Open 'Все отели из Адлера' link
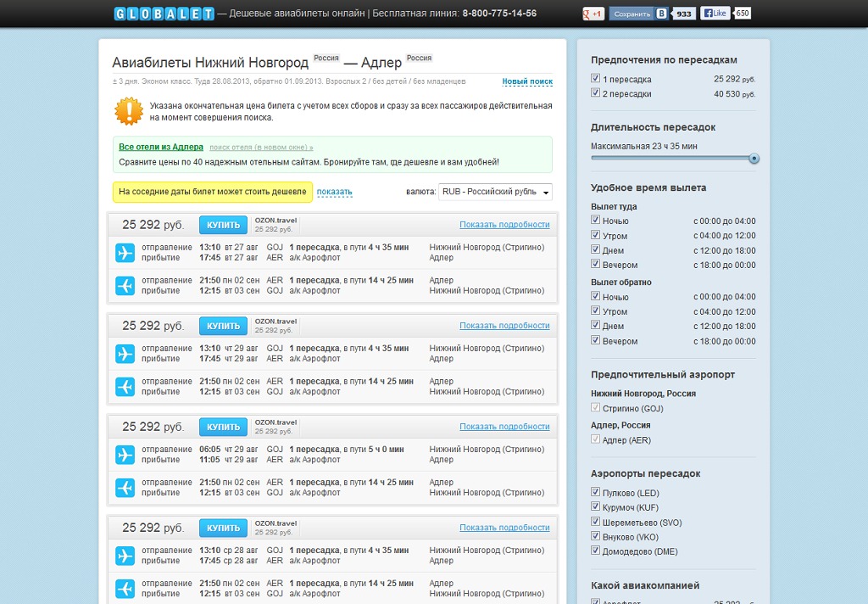The height and width of the screenshot is (604, 868). [161, 147]
